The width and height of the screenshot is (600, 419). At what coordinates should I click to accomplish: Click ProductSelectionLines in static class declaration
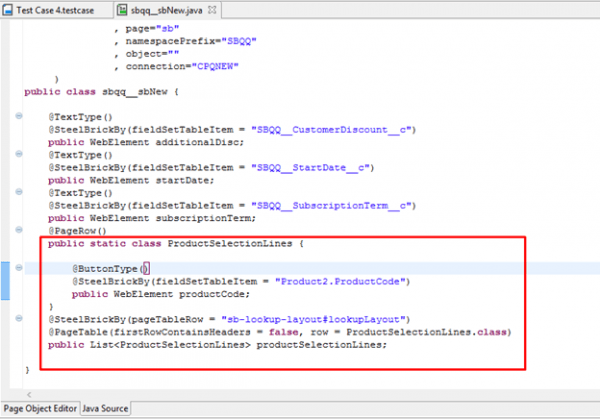(230, 244)
